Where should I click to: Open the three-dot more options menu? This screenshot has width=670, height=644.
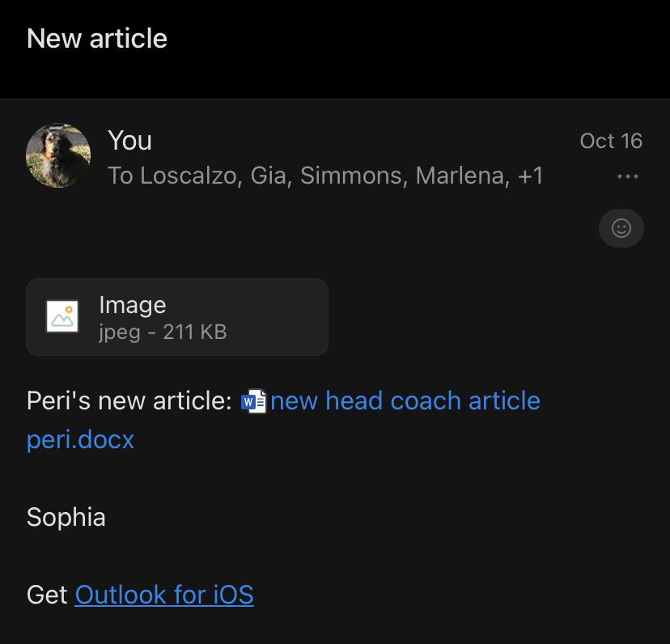click(627, 176)
